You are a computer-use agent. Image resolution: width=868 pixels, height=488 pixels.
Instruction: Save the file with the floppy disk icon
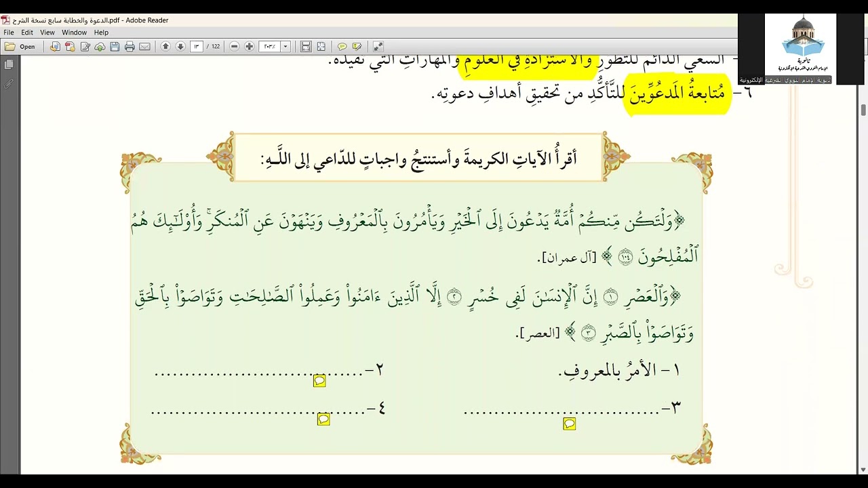point(115,47)
